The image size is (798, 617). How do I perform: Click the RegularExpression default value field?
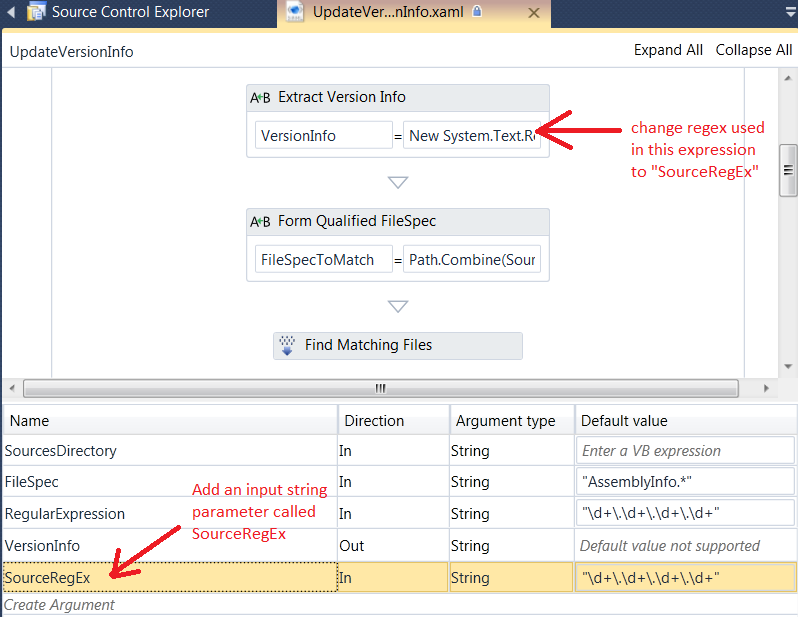pyautogui.click(x=685, y=513)
